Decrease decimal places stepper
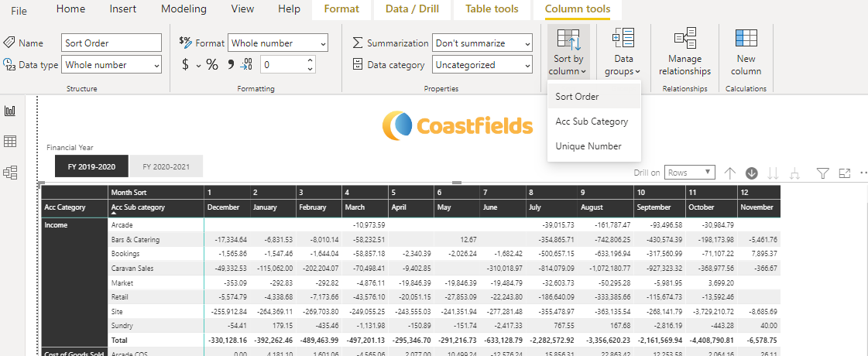 click(x=310, y=69)
